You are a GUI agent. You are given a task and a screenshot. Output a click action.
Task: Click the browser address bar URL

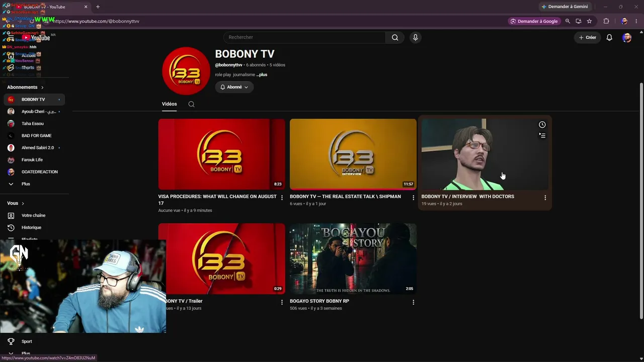pyautogui.click(x=96, y=21)
